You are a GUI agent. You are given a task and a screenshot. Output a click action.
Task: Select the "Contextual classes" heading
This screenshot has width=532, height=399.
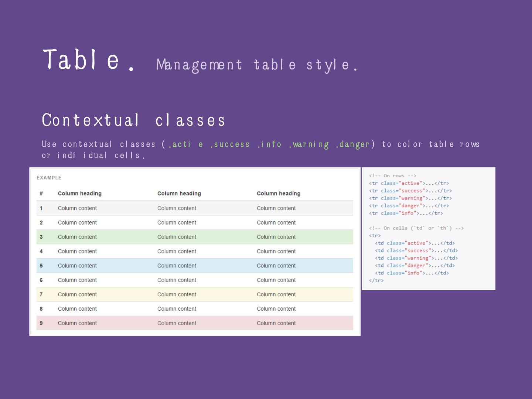point(133,120)
